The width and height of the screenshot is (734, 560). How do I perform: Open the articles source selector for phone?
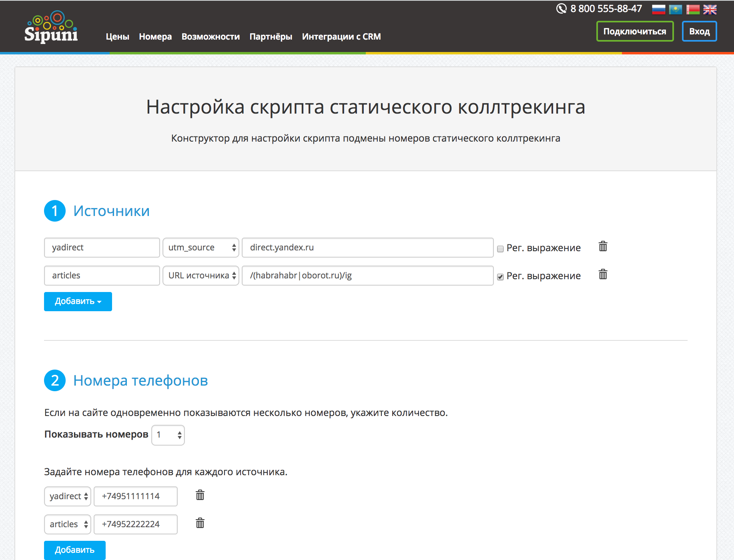pos(68,524)
